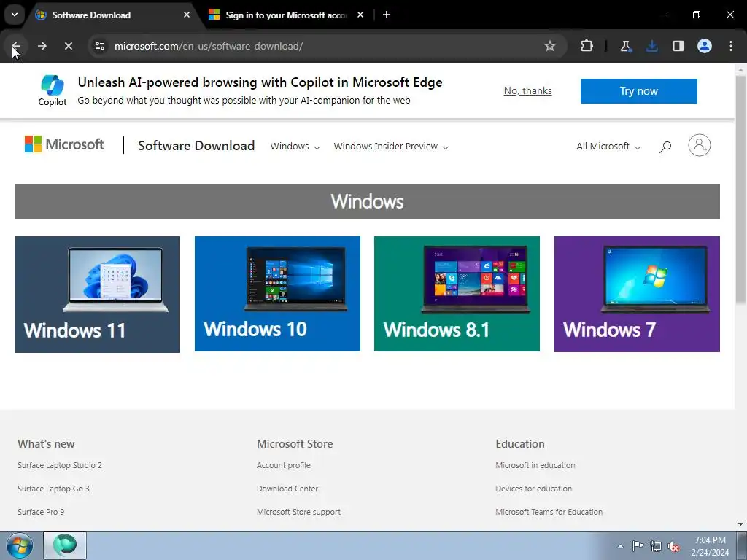Screen dimensions: 747x560
Task: Open Microsoft Teams for Education link
Action: point(549,512)
